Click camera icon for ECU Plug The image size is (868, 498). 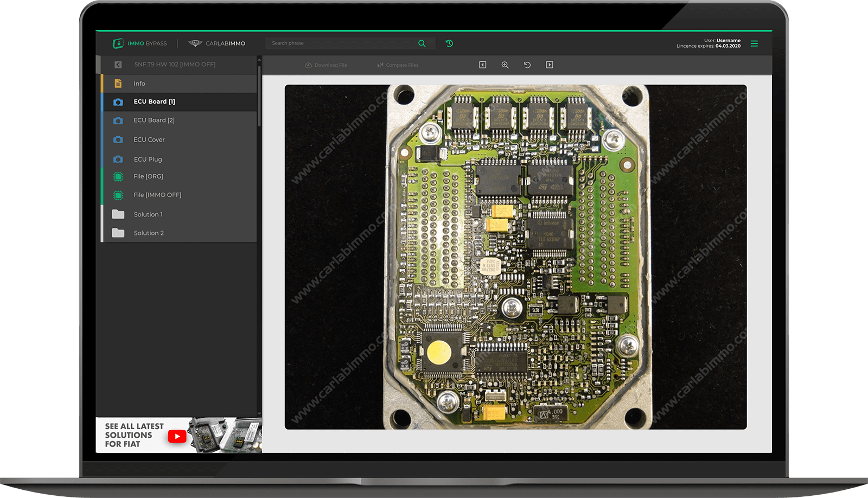click(x=118, y=159)
